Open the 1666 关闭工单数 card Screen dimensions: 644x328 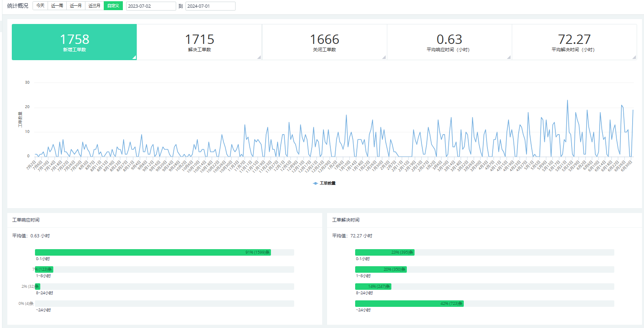point(324,42)
